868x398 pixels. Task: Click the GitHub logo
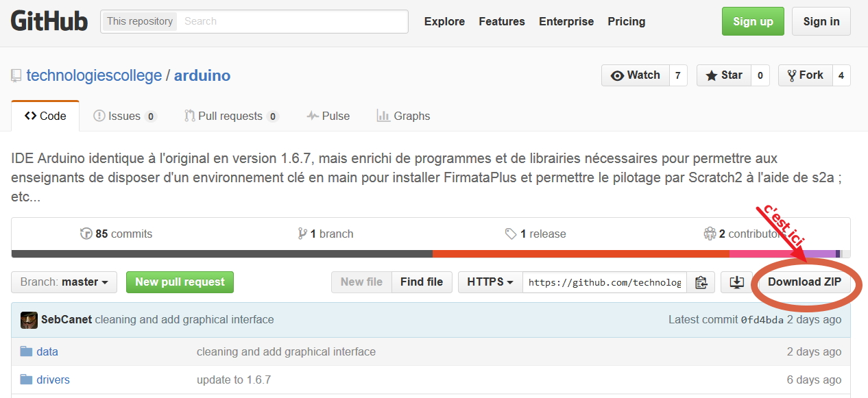click(49, 21)
